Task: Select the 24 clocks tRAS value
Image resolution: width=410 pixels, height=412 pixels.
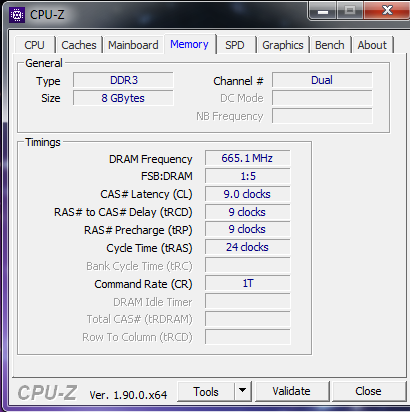Action: [247, 247]
